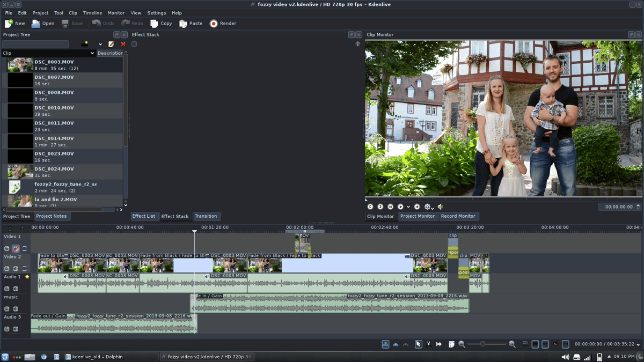This screenshot has width=644, height=362.
Task: Open the Timeline menu
Action: tap(92, 13)
